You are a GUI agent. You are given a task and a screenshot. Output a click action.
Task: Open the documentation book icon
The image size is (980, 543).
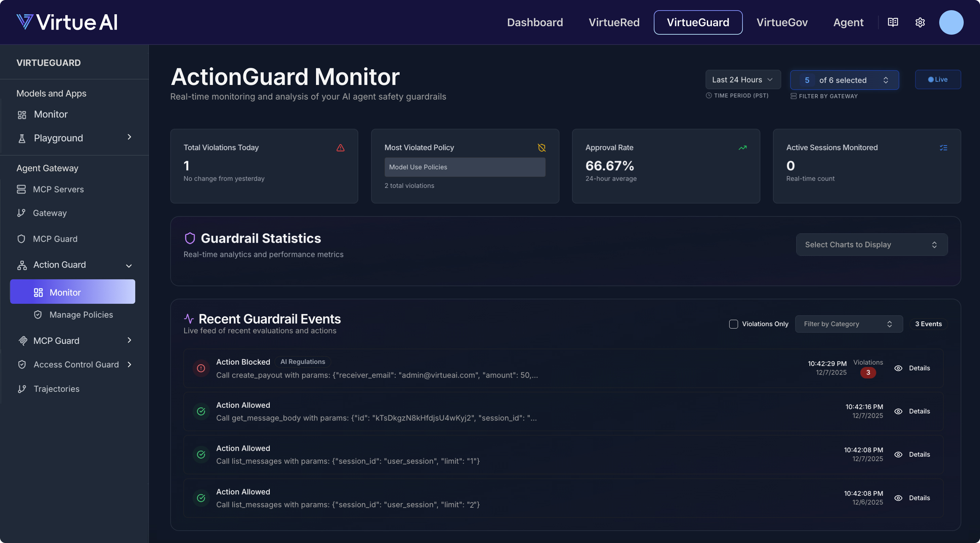point(892,22)
